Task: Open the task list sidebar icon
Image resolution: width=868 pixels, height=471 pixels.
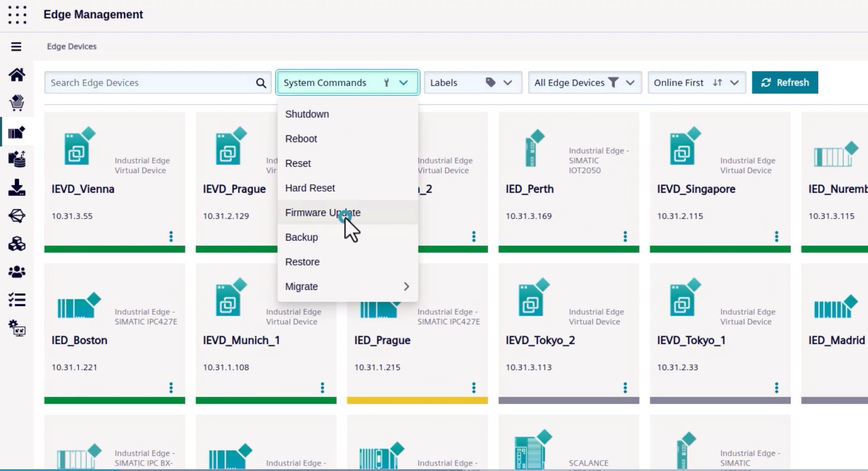Action: click(x=17, y=300)
